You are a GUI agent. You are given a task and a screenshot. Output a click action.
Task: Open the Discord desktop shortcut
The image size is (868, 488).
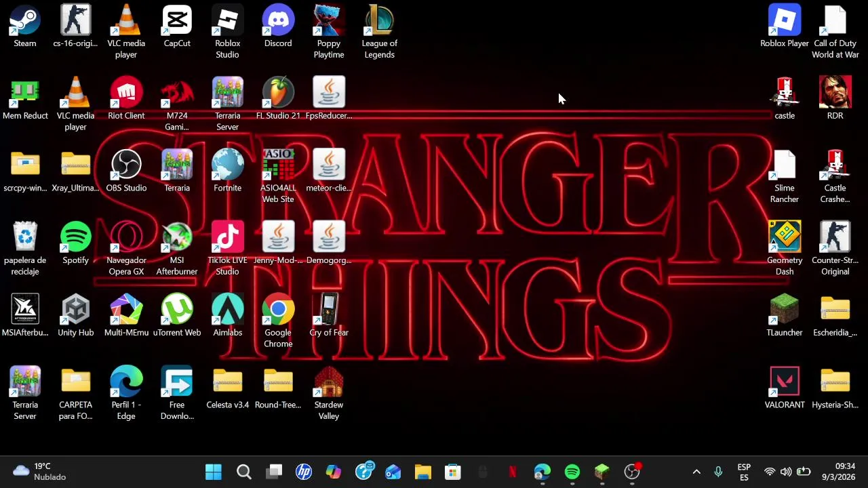tap(278, 27)
